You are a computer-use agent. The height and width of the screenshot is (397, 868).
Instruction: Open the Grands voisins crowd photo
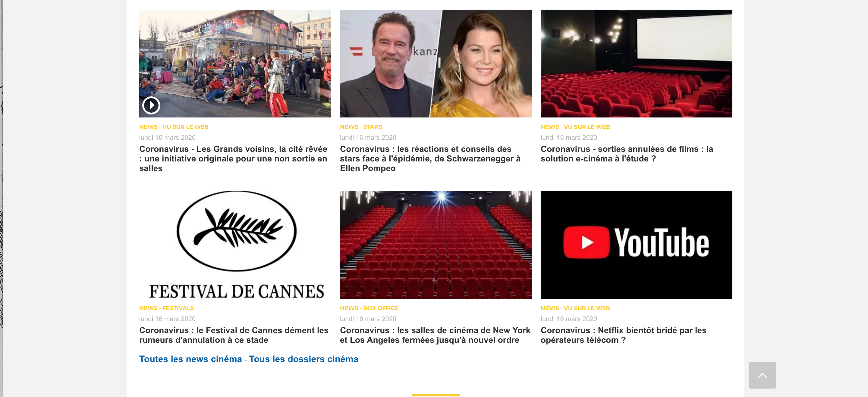click(235, 63)
